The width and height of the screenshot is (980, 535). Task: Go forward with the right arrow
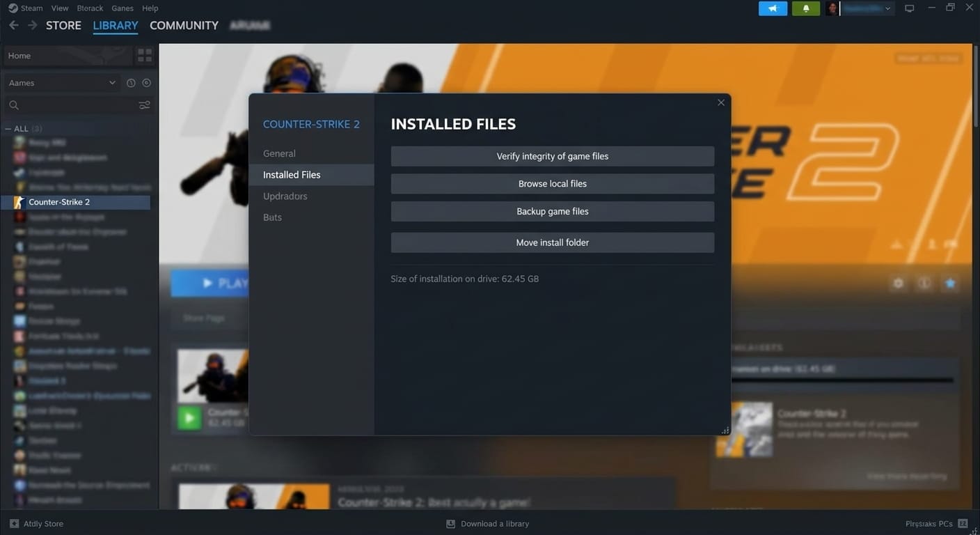[x=32, y=25]
